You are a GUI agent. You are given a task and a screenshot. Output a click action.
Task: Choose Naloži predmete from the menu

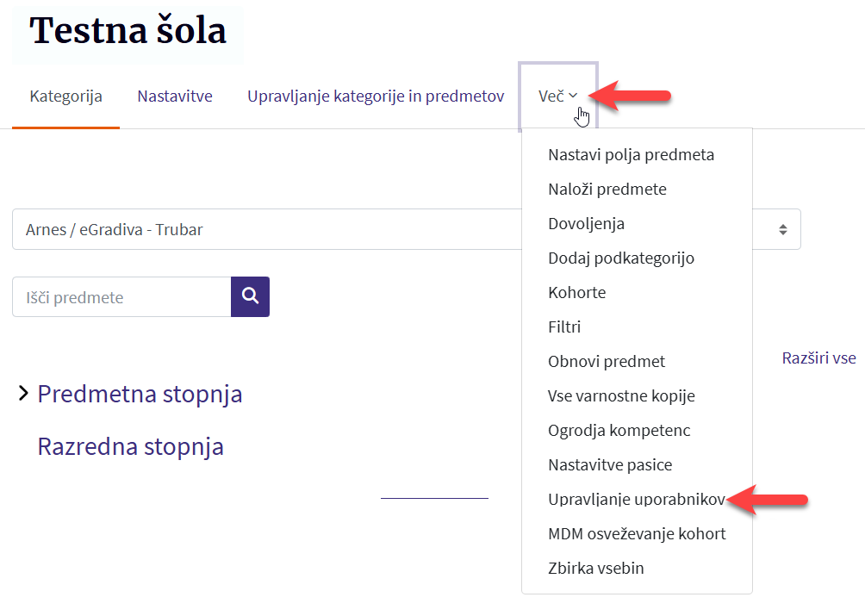pos(607,190)
